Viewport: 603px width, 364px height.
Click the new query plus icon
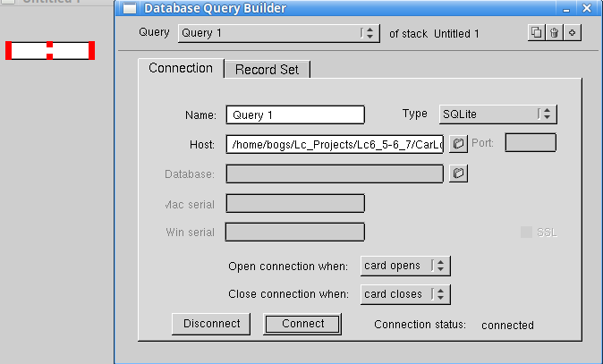pyautogui.click(x=573, y=33)
